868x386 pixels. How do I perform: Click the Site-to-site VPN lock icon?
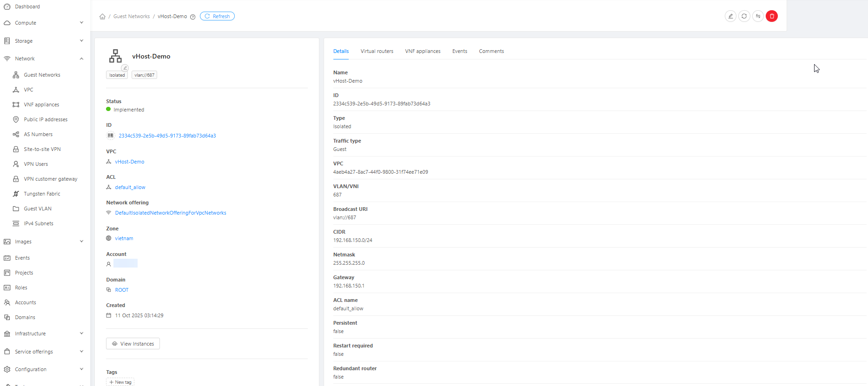[16, 149]
